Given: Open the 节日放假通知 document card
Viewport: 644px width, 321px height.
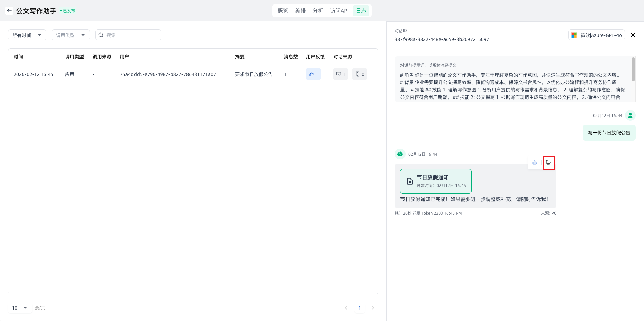Looking at the screenshot, I should 436,181.
